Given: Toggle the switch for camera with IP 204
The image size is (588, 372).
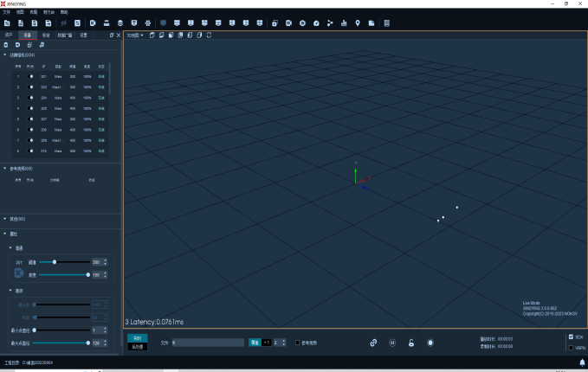Looking at the screenshot, I should (x=30, y=98).
